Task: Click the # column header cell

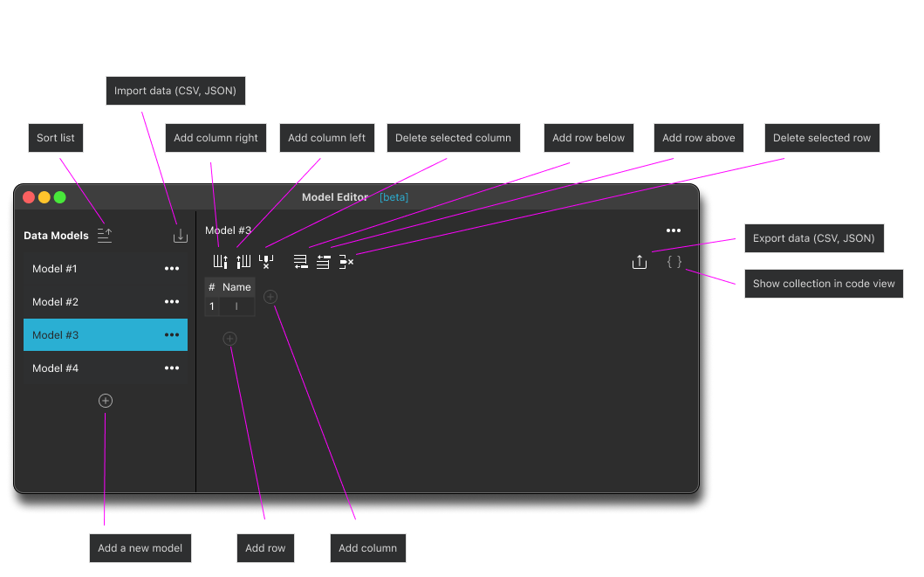Action: (212, 287)
